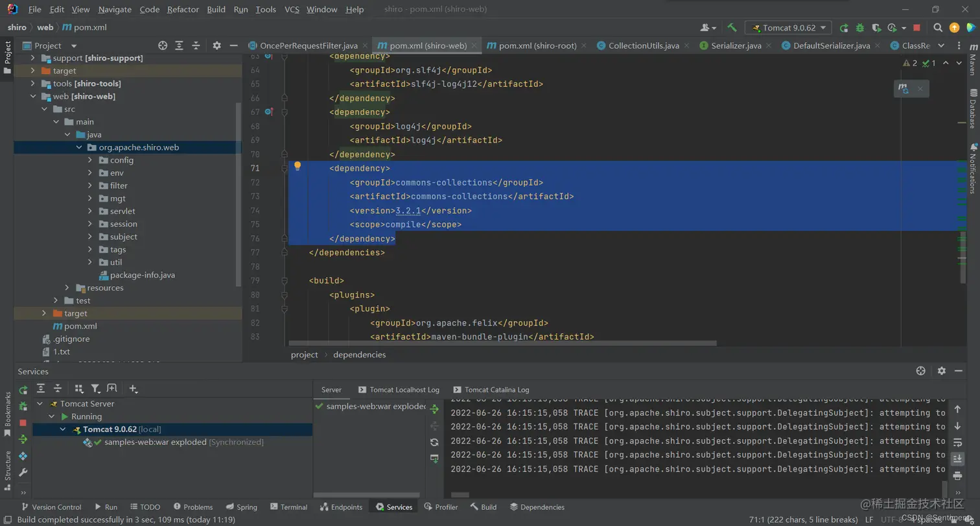
Task: Show intention lightbulb on line 71
Action: pyautogui.click(x=297, y=166)
